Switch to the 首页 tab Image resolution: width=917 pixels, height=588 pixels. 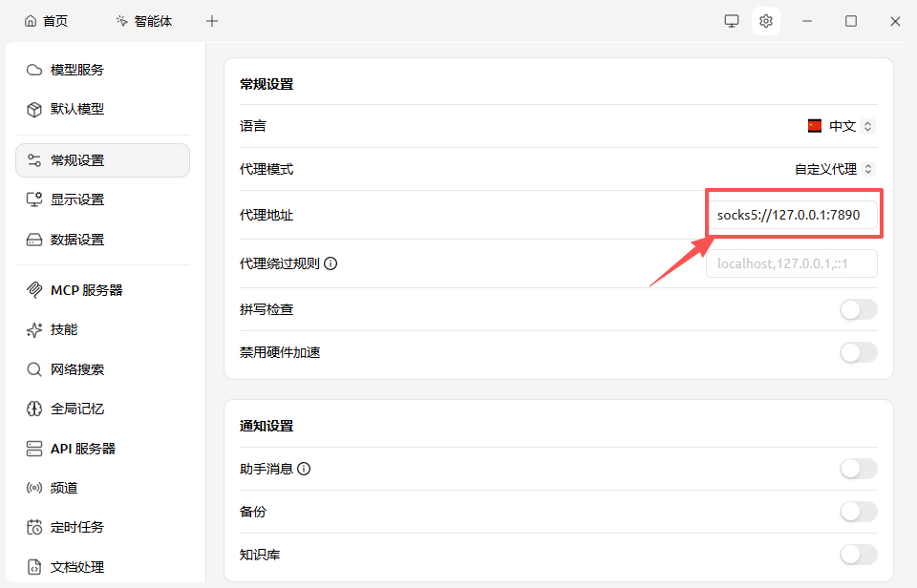46,21
